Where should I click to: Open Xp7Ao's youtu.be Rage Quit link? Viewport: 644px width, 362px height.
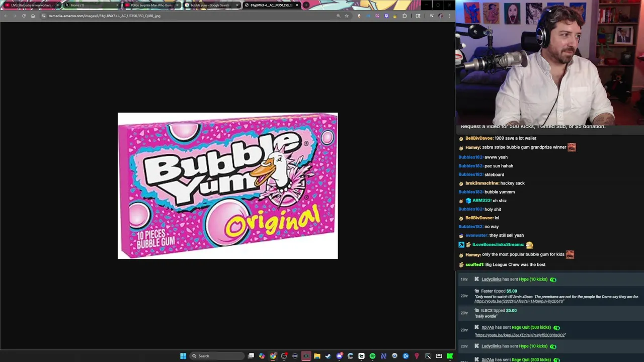coord(520,335)
